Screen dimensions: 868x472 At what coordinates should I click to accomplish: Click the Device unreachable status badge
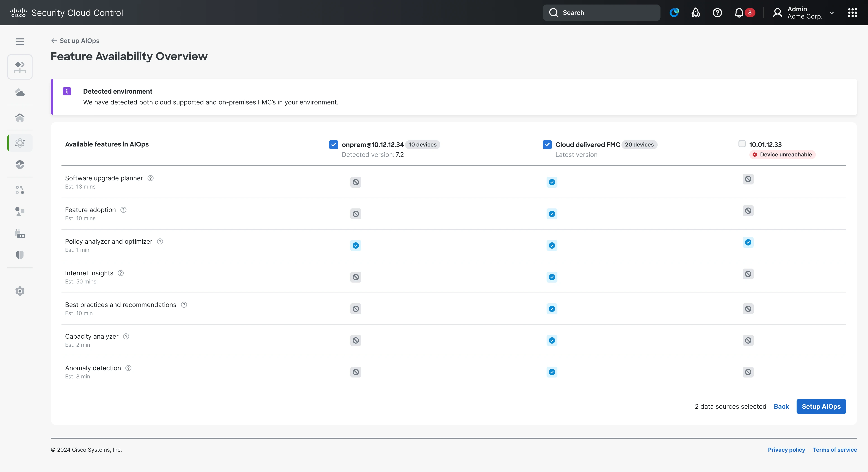click(782, 155)
